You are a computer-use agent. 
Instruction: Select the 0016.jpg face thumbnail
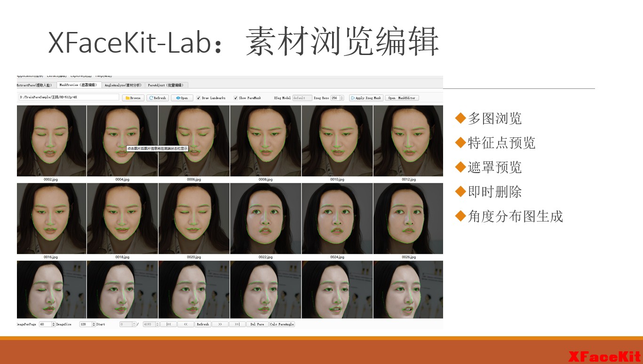(x=51, y=218)
